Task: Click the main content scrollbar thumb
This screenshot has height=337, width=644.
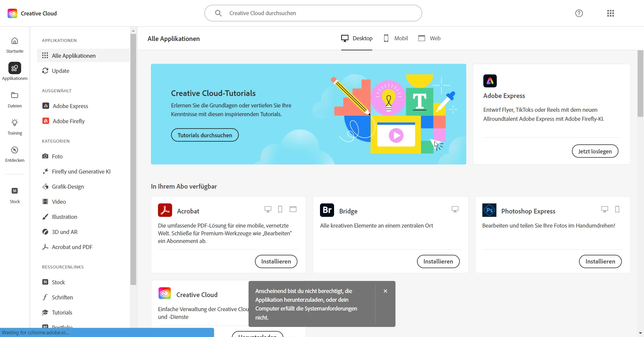Action: [641, 84]
